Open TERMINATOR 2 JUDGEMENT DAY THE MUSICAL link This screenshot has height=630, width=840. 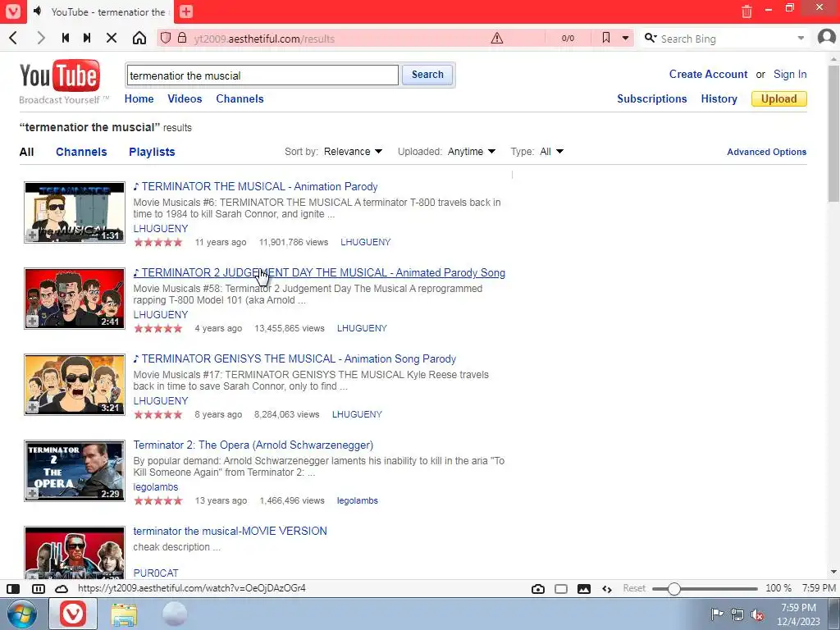pyautogui.click(x=319, y=272)
